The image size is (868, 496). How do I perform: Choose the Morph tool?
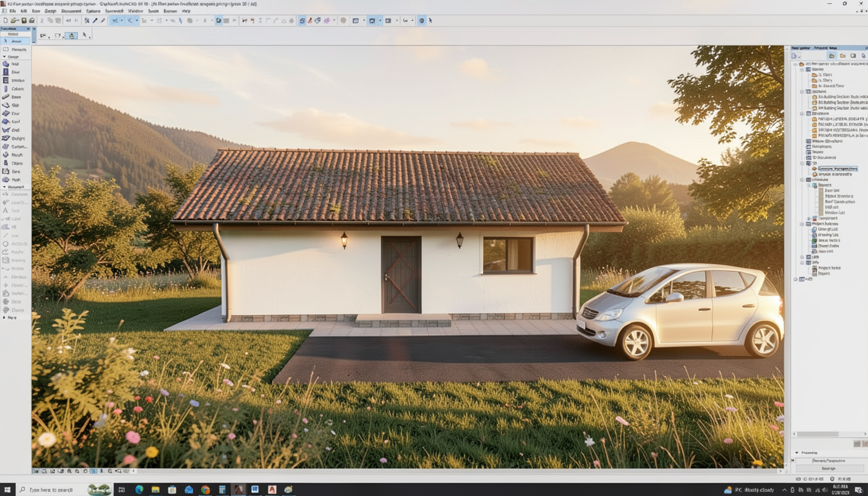coord(15,155)
